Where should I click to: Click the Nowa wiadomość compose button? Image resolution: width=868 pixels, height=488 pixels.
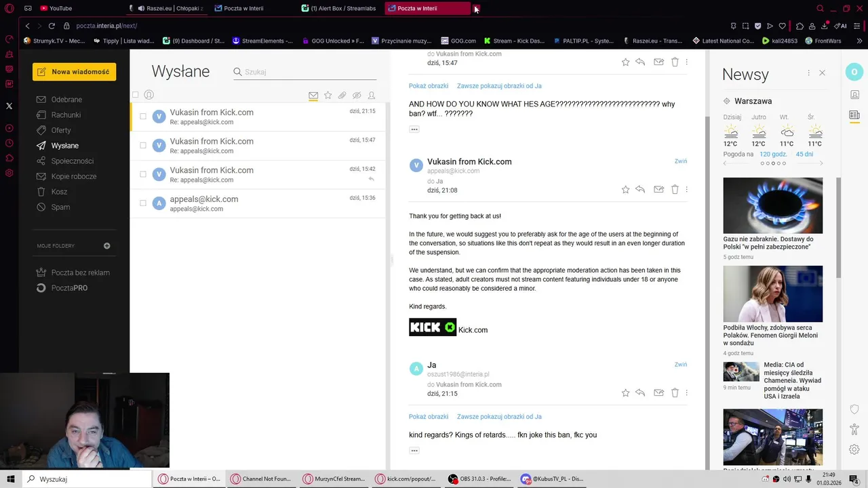(74, 72)
